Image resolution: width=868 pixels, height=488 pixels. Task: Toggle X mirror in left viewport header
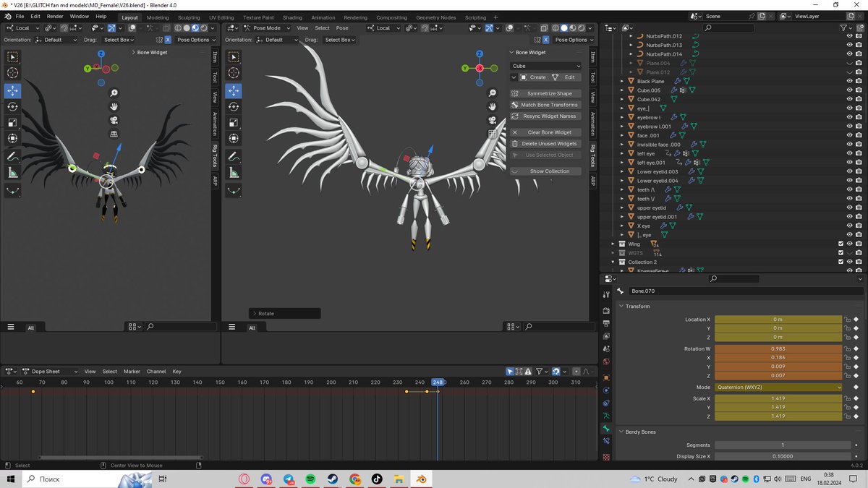click(x=168, y=40)
